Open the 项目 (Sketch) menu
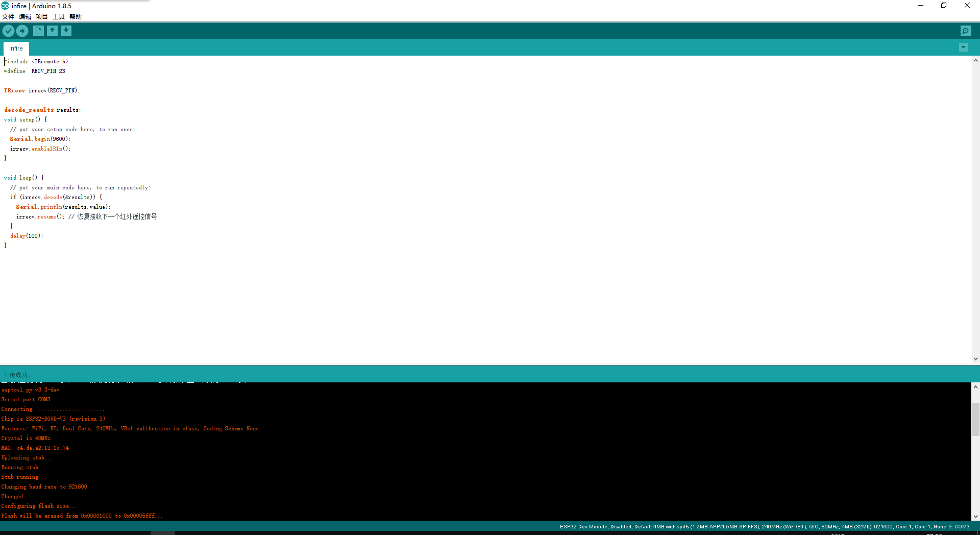The width and height of the screenshot is (980, 535). point(42,17)
